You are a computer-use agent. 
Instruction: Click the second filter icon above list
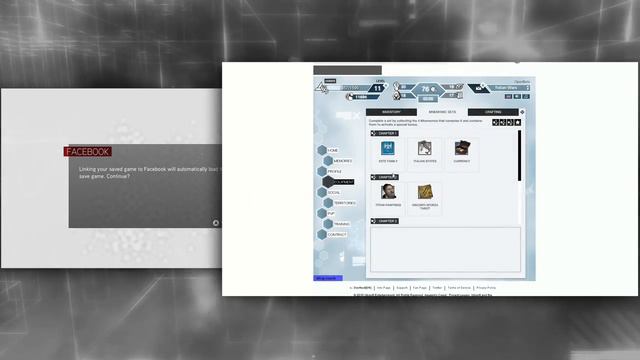(x=503, y=122)
